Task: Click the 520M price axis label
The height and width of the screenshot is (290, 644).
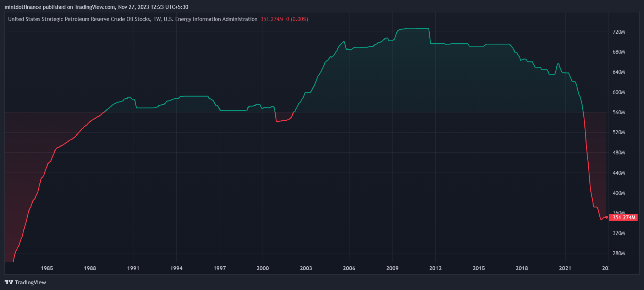Action: [x=619, y=132]
